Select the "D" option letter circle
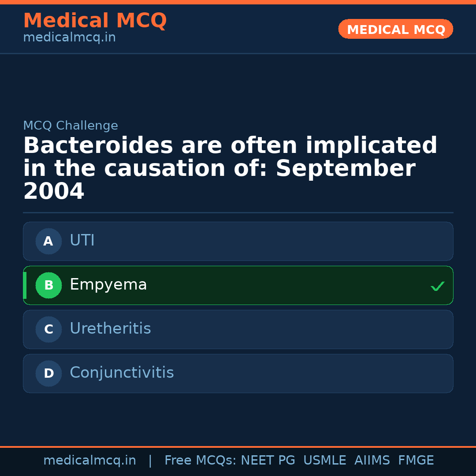This screenshot has height=476, width=476. coord(48,373)
